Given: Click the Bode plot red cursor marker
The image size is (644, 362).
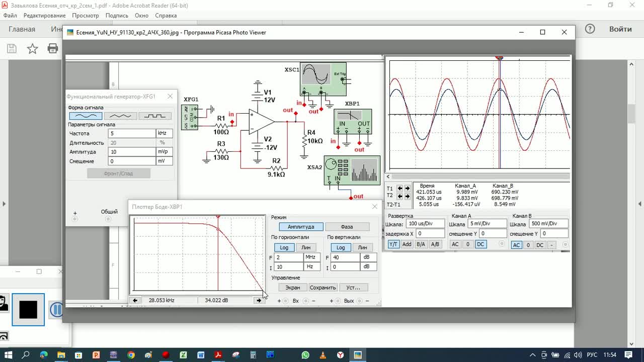Looking at the screenshot, I should (x=218, y=217).
